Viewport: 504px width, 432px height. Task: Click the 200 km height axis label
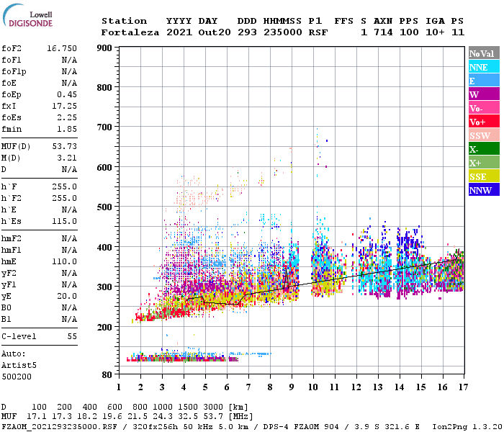(104, 327)
